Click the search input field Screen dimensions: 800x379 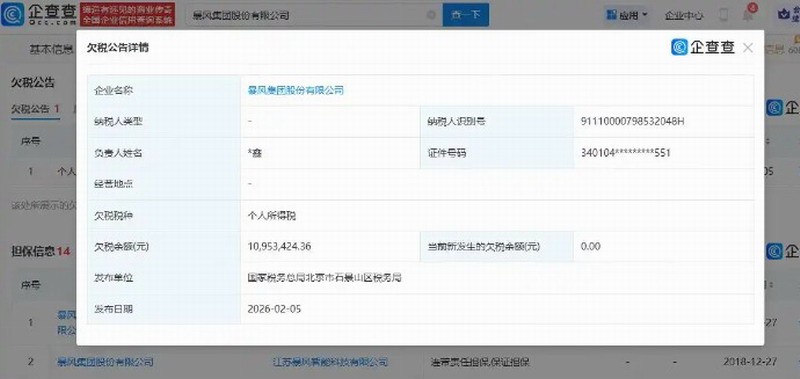[x=307, y=15]
